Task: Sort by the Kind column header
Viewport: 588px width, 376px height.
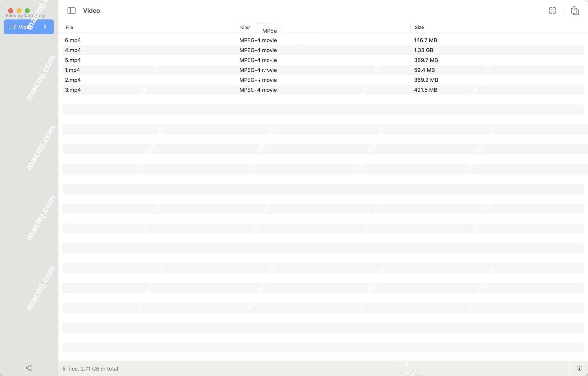Action: (245, 27)
